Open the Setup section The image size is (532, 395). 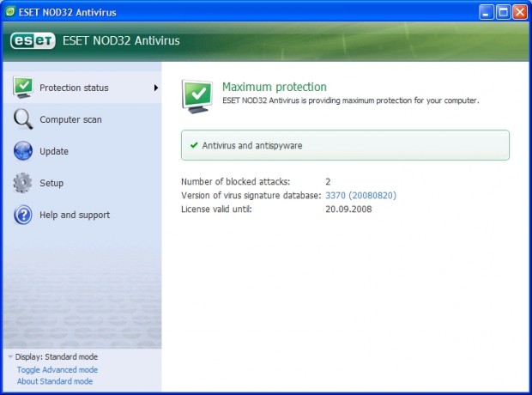click(x=82, y=183)
